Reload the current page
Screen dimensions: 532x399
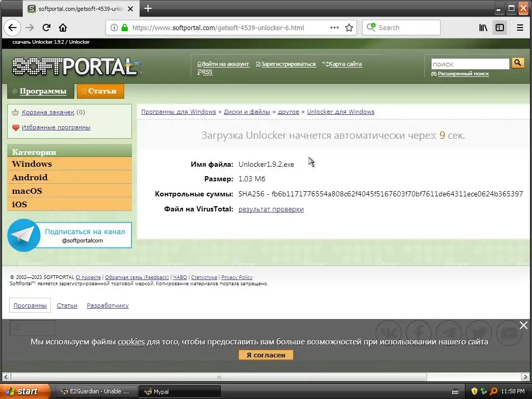46,28
